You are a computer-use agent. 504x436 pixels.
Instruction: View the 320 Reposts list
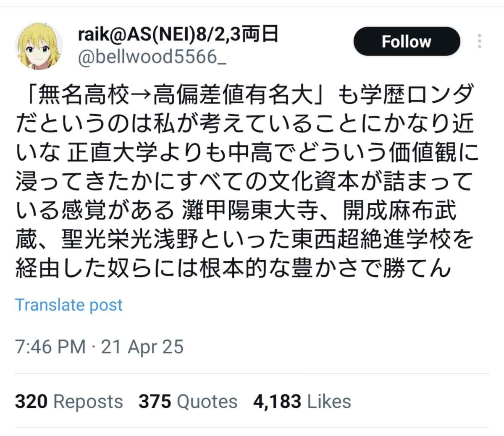pyautogui.click(x=69, y=401)
